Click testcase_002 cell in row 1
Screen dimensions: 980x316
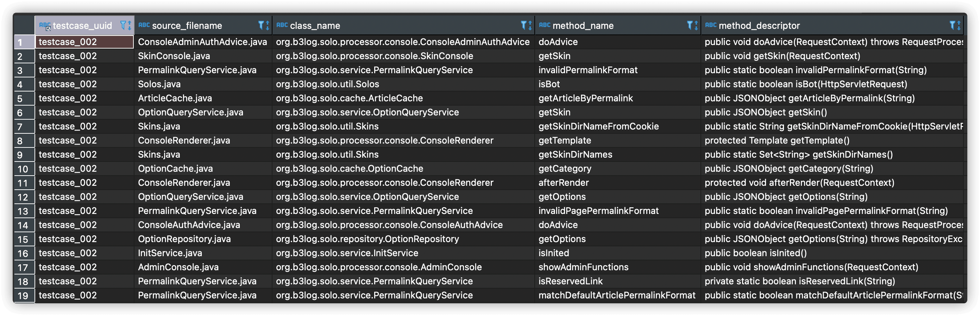click(84, 42)
